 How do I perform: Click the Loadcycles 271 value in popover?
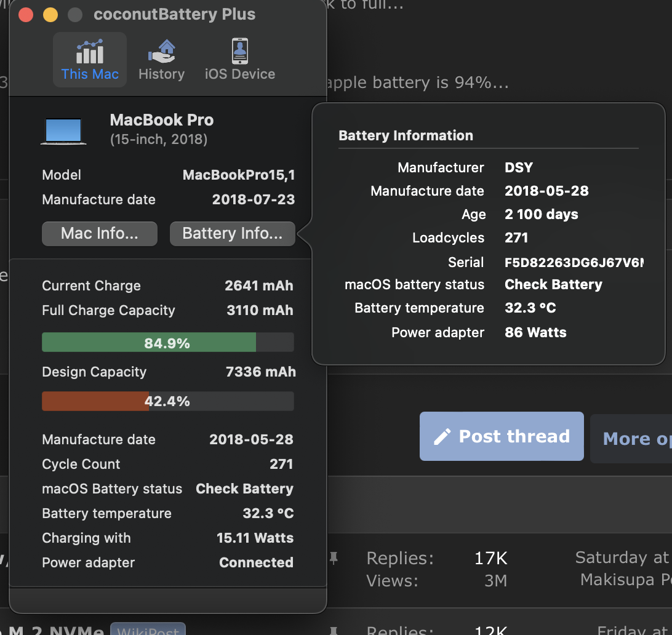[516, 238]
